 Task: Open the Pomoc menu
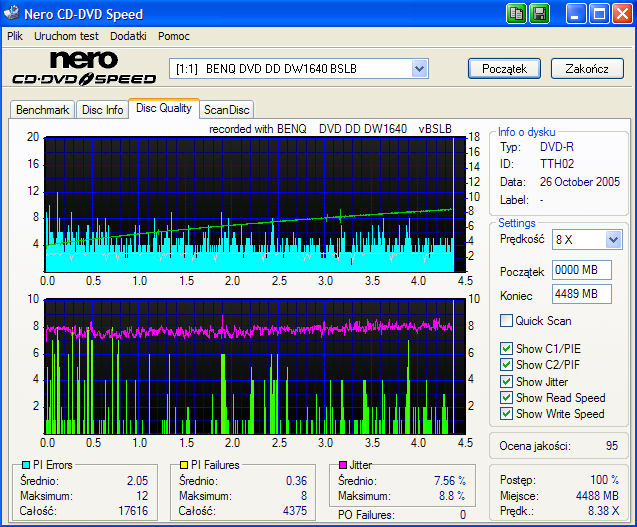pos(174,36)
